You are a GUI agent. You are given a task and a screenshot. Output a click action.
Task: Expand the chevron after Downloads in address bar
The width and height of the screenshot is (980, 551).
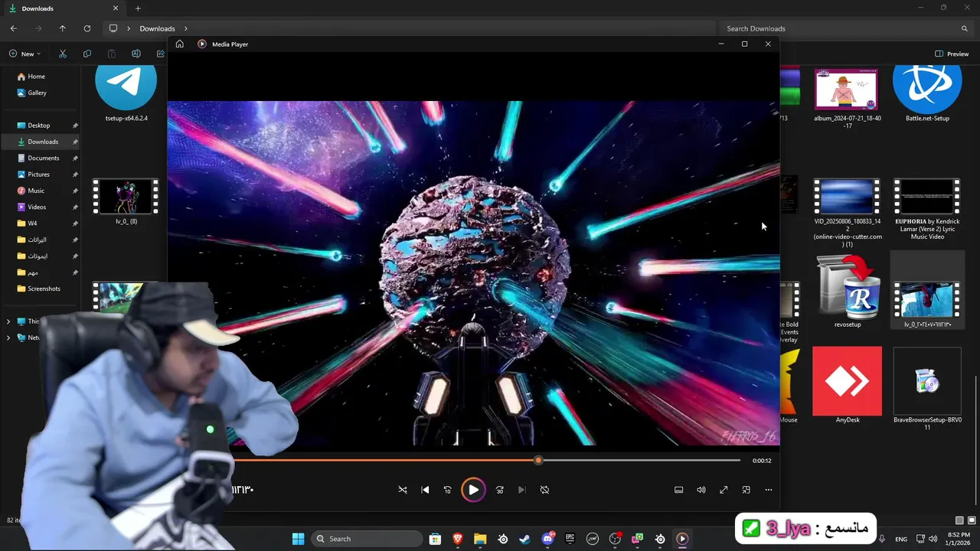185,28
